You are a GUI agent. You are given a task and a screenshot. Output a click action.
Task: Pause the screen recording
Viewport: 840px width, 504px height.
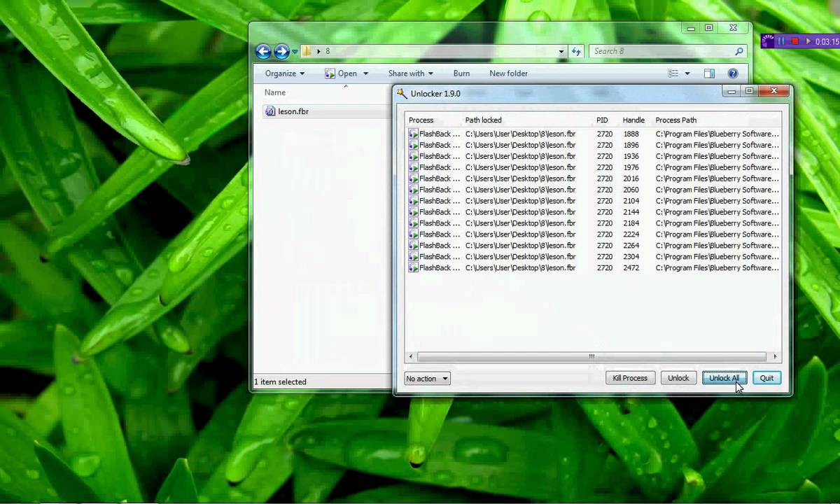(x=781, y=41)
